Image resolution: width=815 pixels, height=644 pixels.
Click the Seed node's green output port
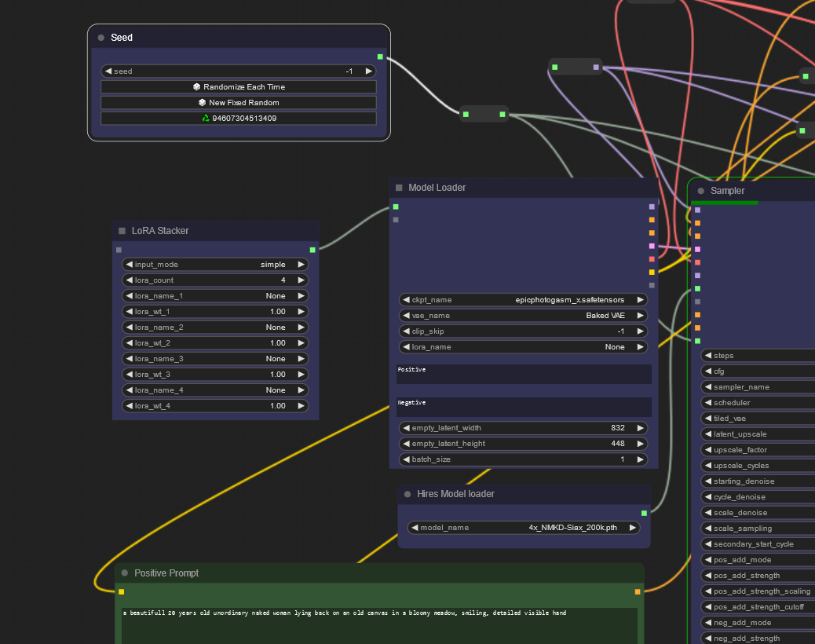(x=380, y=57)
